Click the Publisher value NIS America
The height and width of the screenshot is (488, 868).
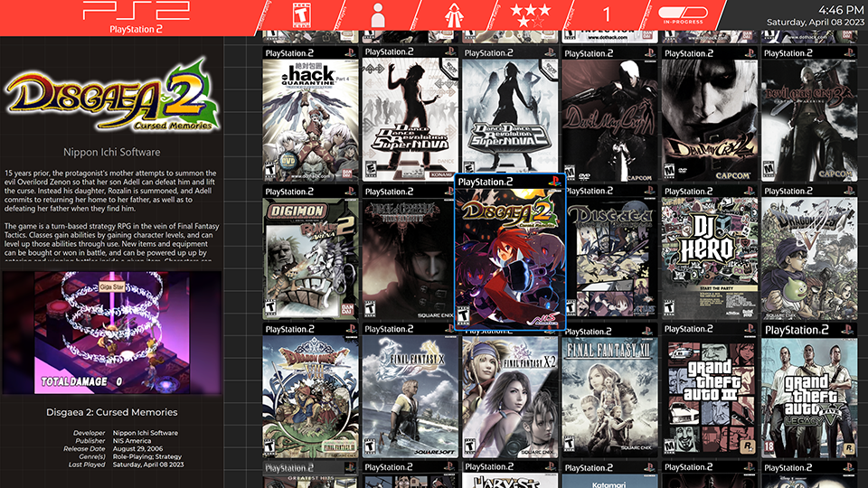coord(132,441)
